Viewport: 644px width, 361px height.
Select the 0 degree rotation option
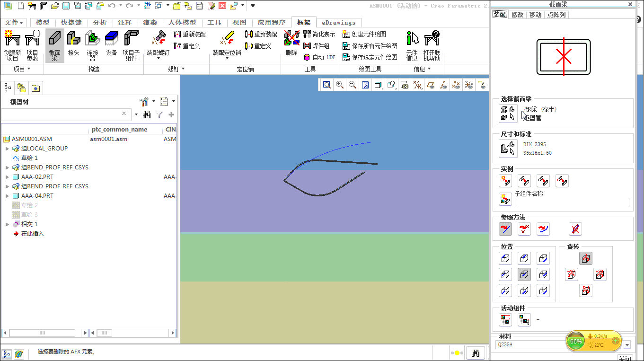pos(586,258)
